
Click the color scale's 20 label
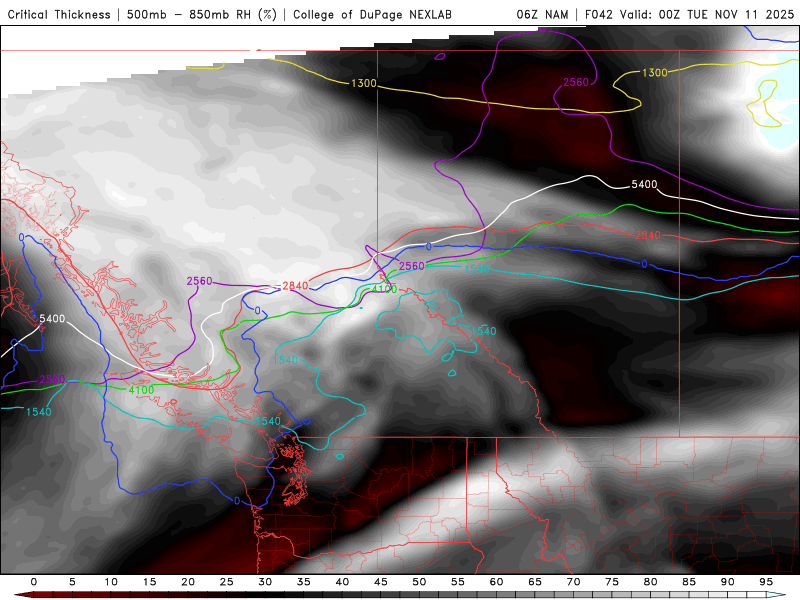click(188, 582)
